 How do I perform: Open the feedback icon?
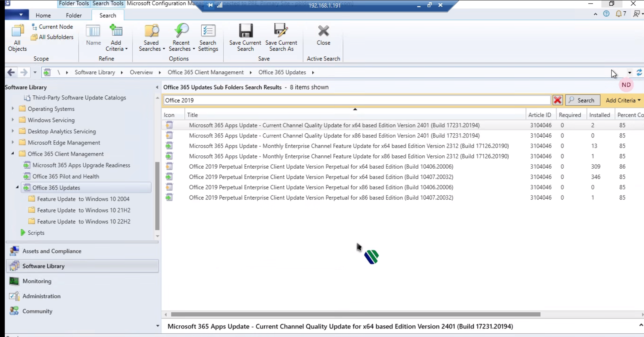(x=638, y=14)
